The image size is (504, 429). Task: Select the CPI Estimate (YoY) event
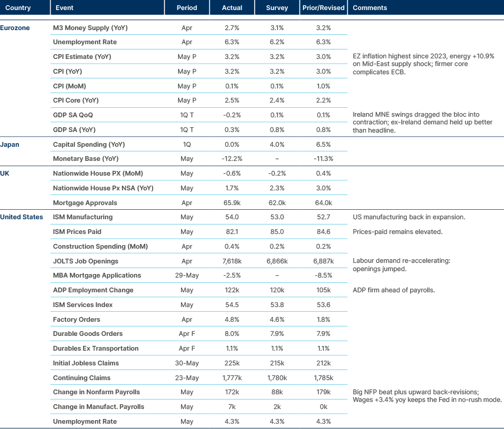[x=82, y=57]
